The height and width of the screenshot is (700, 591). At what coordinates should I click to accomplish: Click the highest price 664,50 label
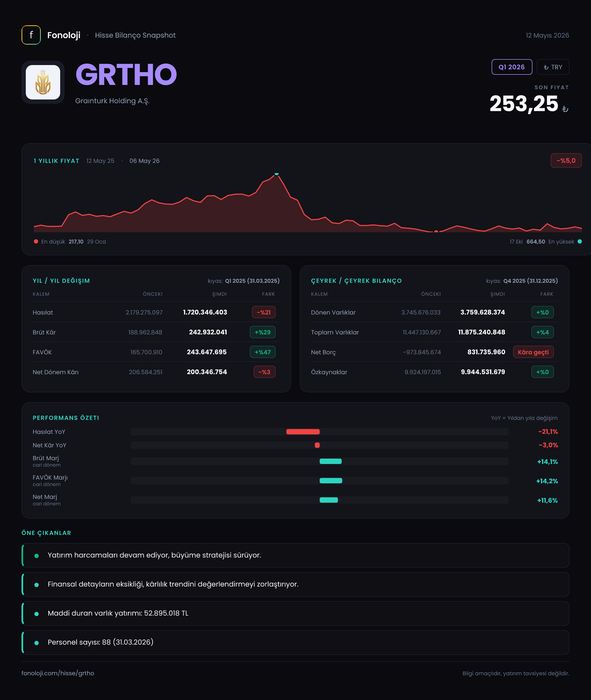[535, 241]
